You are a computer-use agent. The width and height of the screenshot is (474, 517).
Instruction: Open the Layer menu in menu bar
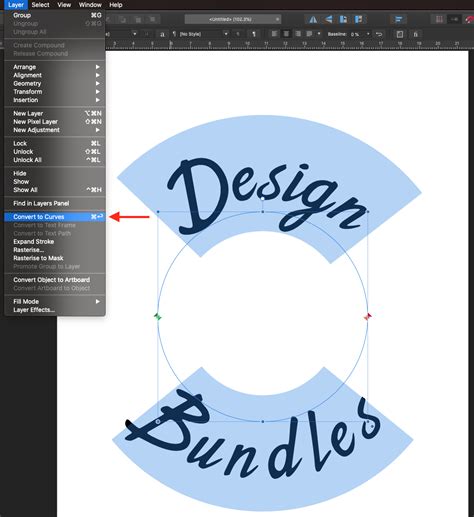click(x=16, y=5)
